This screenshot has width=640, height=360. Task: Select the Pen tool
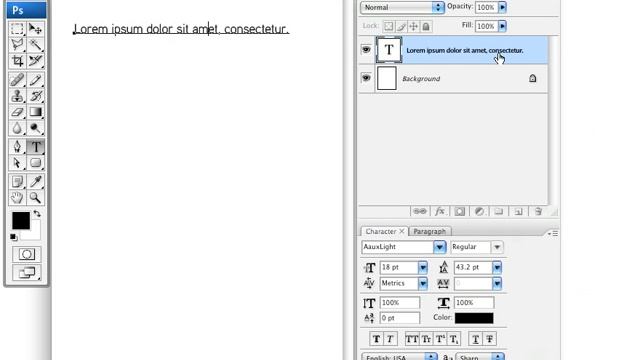[17, 147]
